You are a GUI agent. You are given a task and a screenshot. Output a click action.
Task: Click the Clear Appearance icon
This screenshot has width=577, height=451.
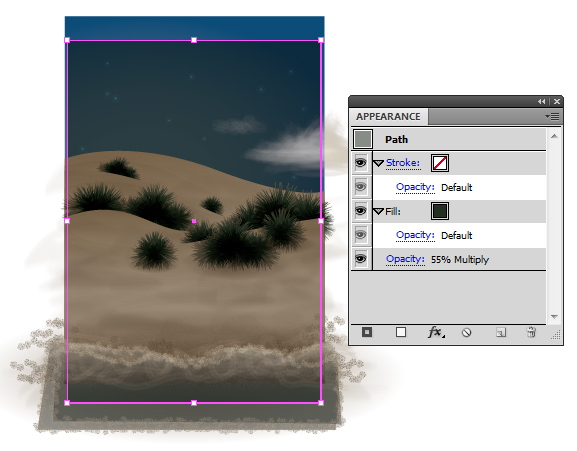(x=467, y=333)
